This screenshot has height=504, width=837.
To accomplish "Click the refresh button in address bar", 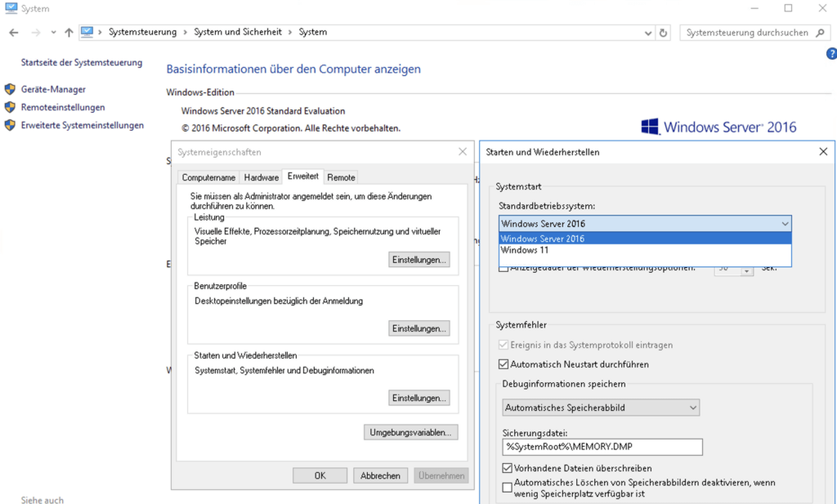I will [x=663, y=33].
